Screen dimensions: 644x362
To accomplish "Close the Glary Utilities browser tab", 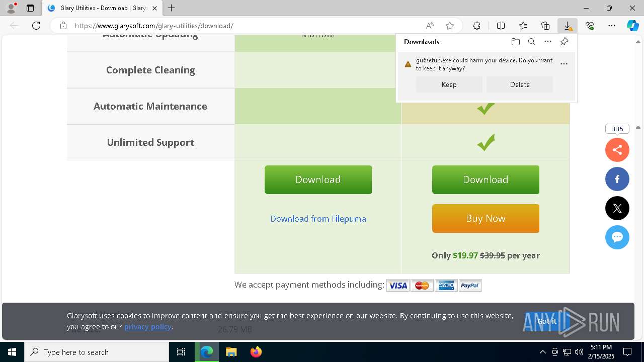I will pyautogui.click(x=154, y=8).
